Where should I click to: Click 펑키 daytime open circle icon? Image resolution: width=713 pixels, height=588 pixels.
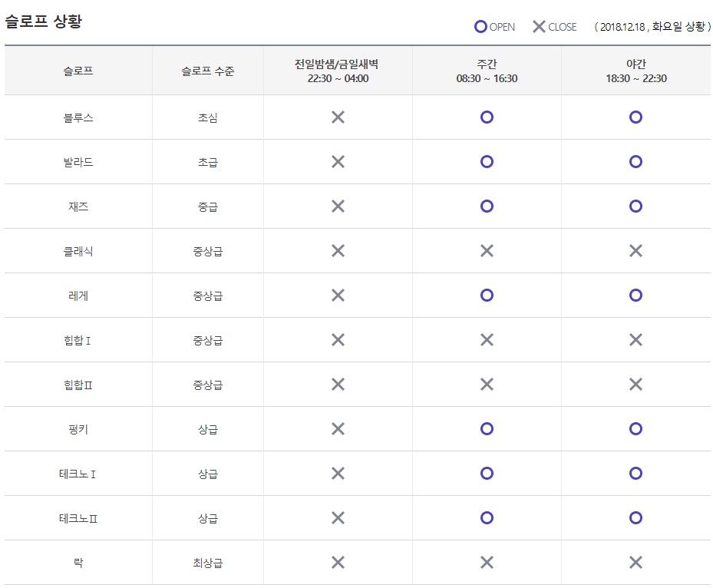pyautogui.click(x=487, y=429)
